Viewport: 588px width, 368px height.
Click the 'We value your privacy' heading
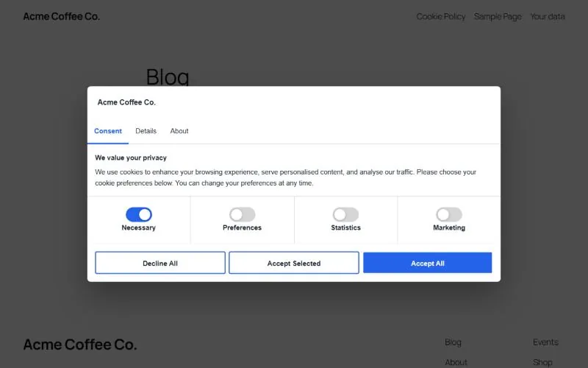pos(131,158)
